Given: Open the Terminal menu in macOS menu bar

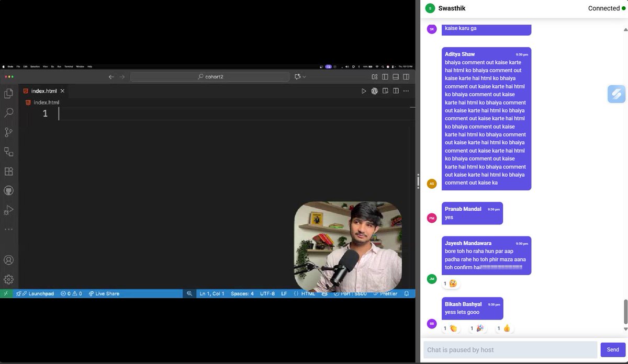Looking at the screenshot, I should coord(69,66).
